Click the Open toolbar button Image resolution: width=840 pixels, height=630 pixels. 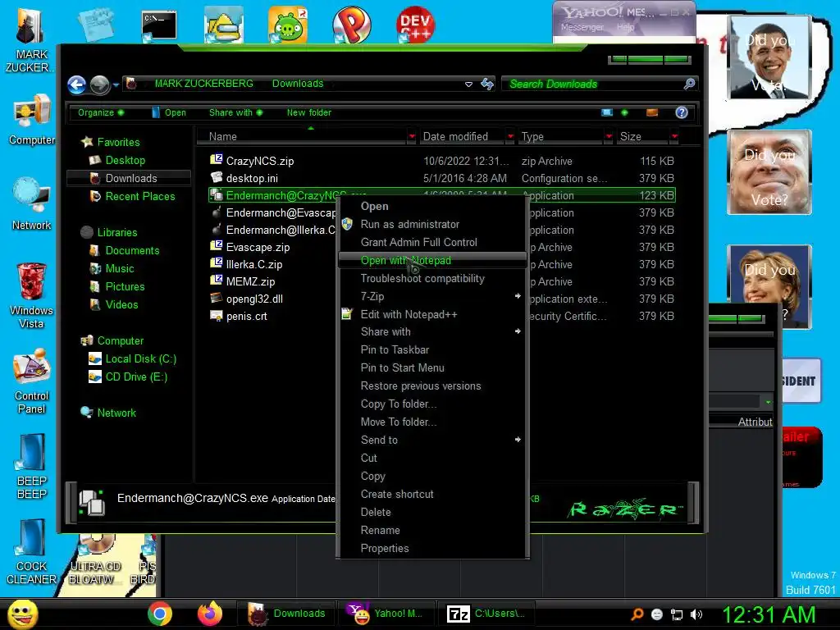(x=169, y=112)
